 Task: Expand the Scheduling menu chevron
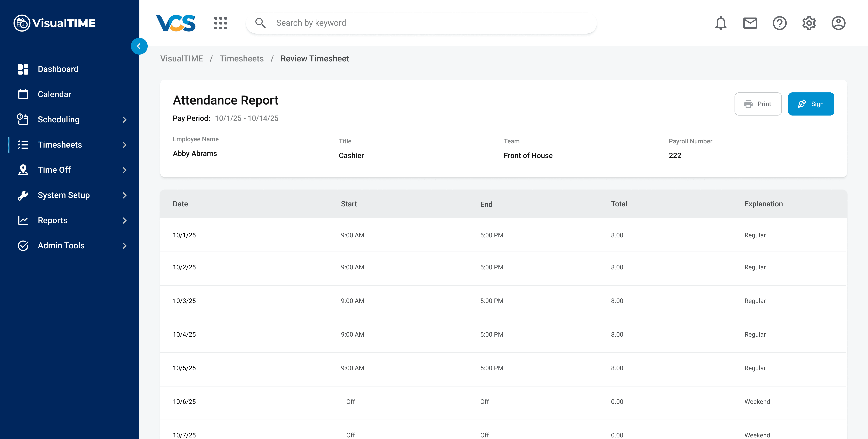(x=125, y=120)
